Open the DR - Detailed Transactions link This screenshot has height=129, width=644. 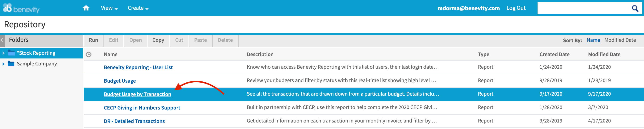(x=134, y=121)
